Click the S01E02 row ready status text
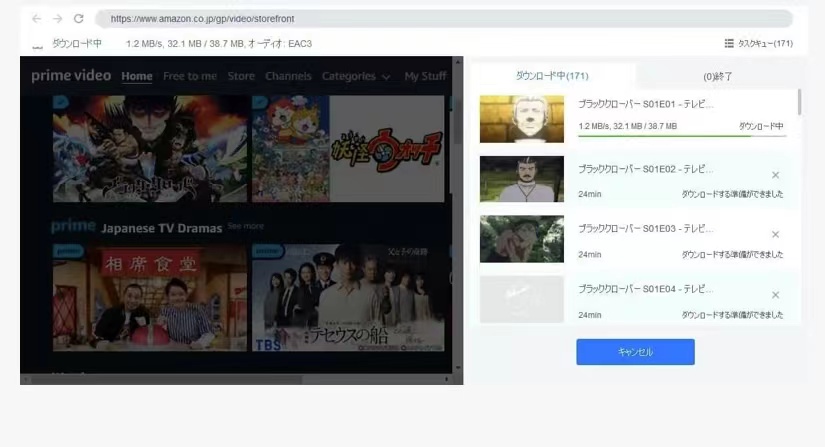This screenshot has height=447, width=825. pyautogui.click(x=732, y=194)
